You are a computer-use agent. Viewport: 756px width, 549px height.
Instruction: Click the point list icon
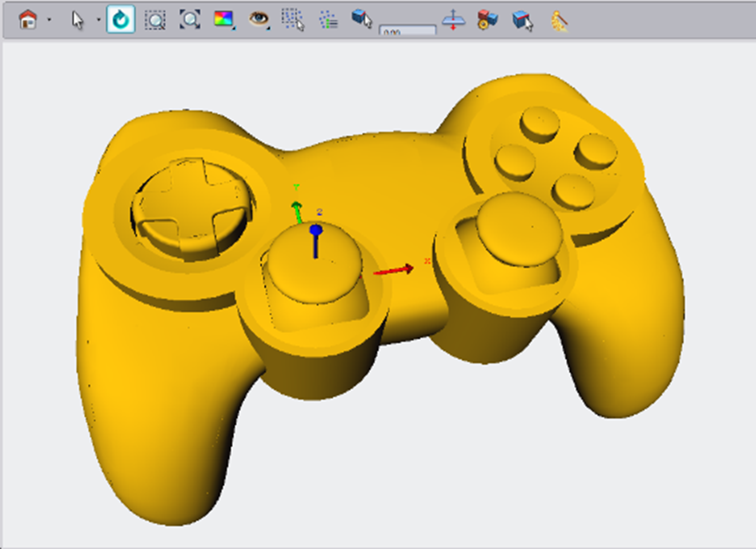click(328, 20)
